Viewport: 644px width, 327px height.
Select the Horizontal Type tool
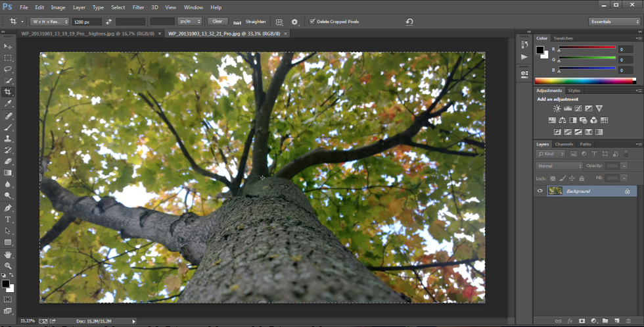click(8, 219)
